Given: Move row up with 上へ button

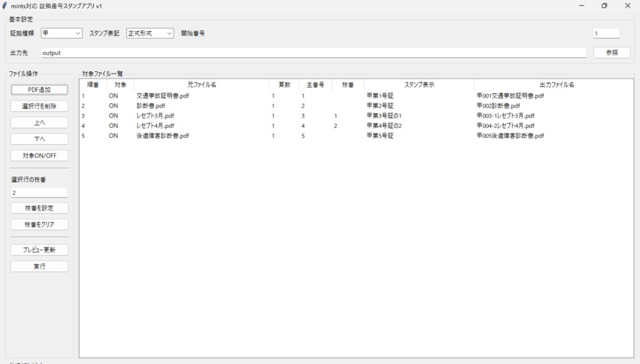Looking at the screenshot, I should point(39,122).
